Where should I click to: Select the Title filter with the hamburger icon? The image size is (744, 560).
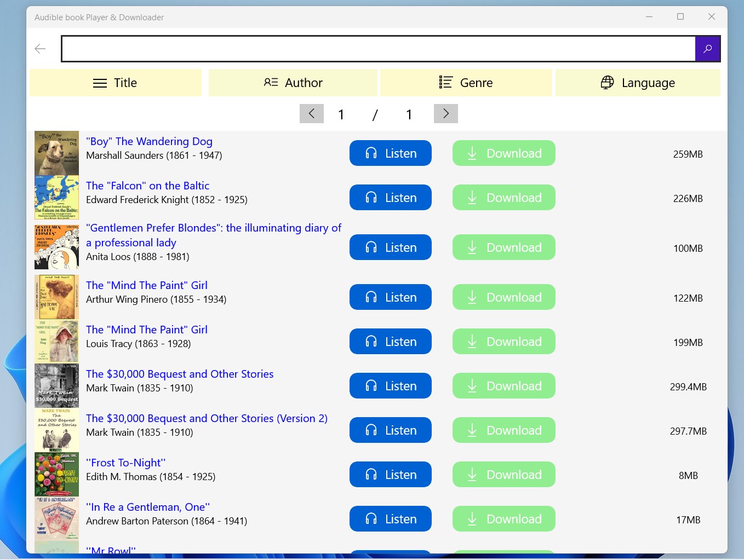(x=115, y=82)
